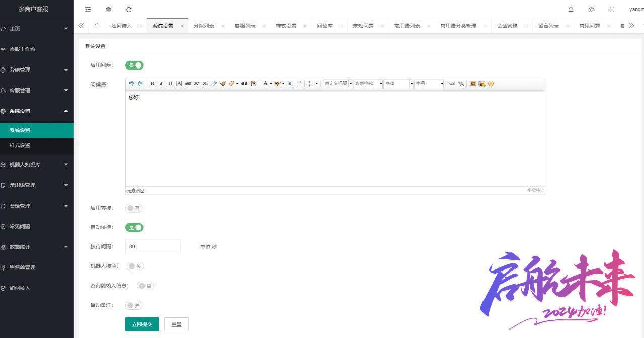Viewport: 644px width, 338px height.
Task: Insert blockquote with the quotes icon
Action: [244, 84]
